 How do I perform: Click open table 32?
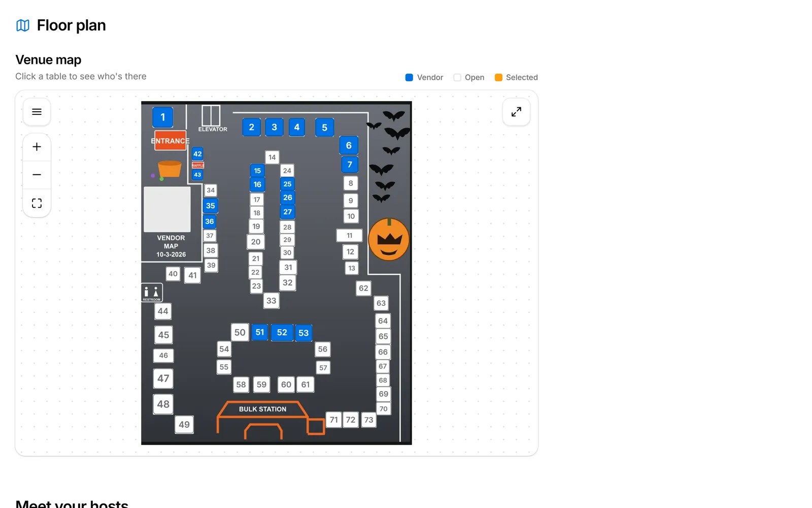point(288,283)
